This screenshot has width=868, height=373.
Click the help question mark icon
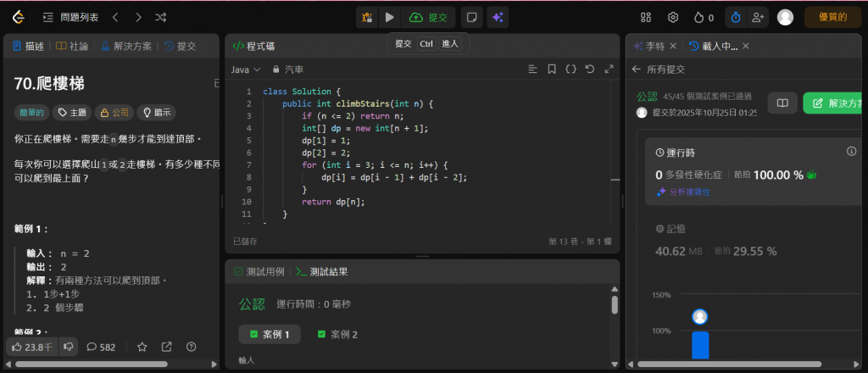192,347
